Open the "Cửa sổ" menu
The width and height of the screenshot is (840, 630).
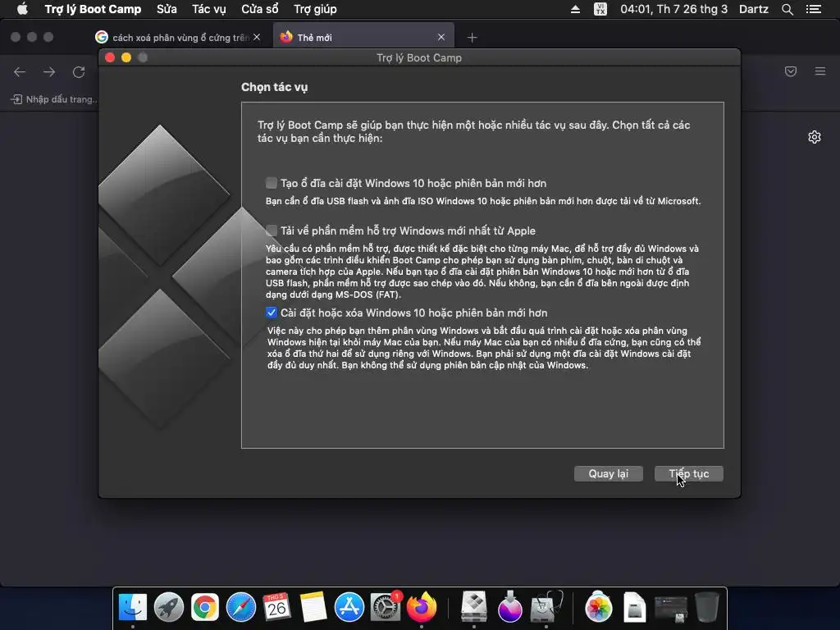tap(260, 9)
